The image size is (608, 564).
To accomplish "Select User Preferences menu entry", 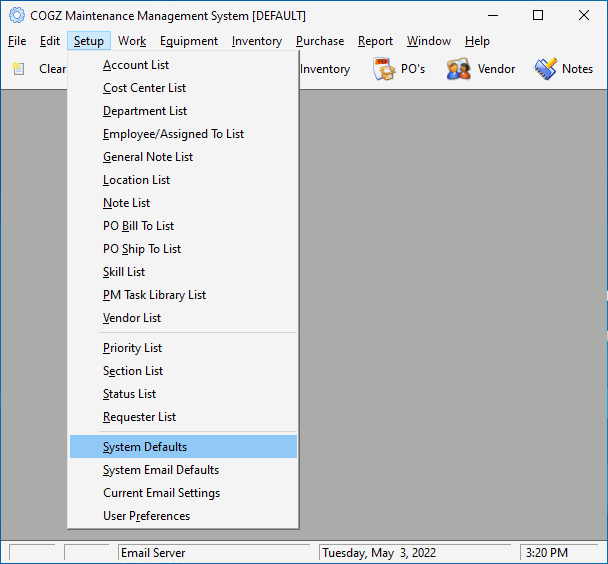I will pos(146,516).
